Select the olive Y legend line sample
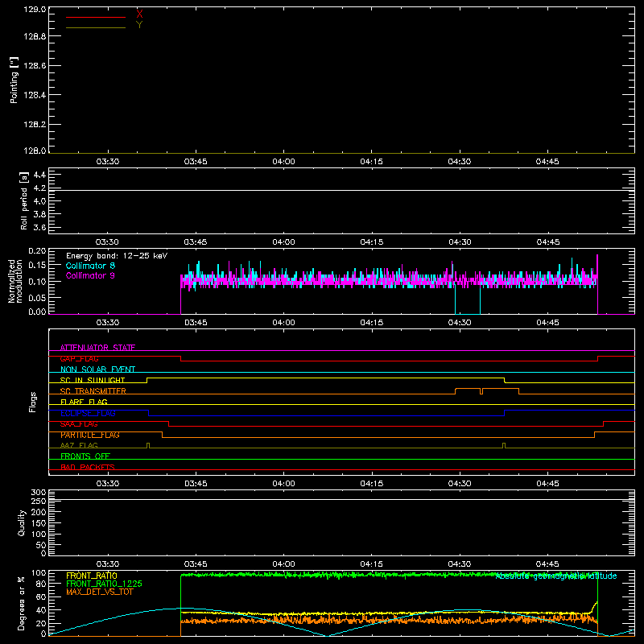The height and width of the screenshot is (644, 644). coord(96,28)
